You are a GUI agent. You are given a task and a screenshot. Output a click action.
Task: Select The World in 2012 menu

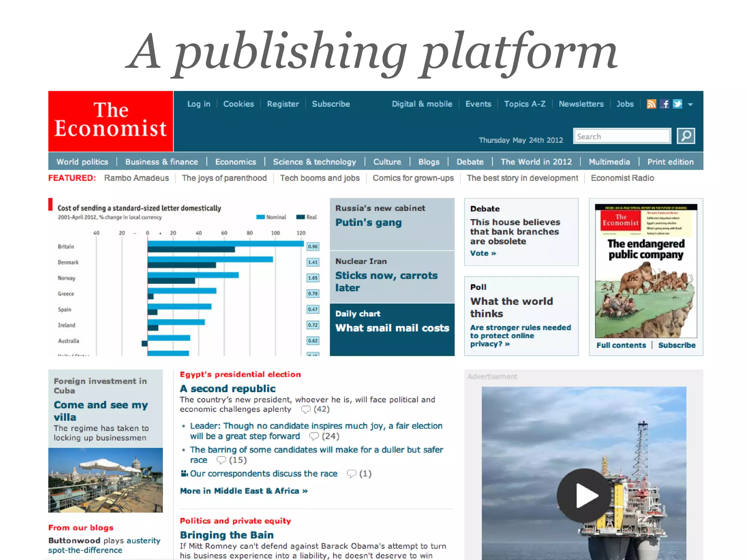point(536,162)
